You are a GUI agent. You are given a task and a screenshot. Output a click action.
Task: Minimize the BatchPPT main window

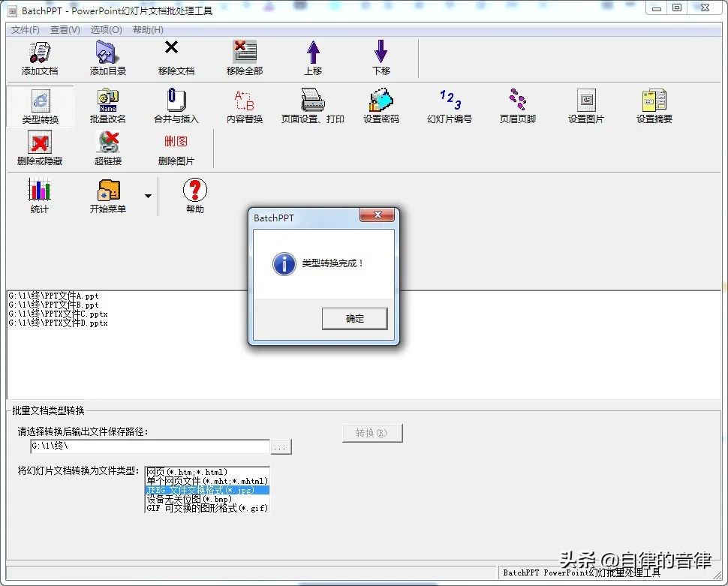point(657,8)
